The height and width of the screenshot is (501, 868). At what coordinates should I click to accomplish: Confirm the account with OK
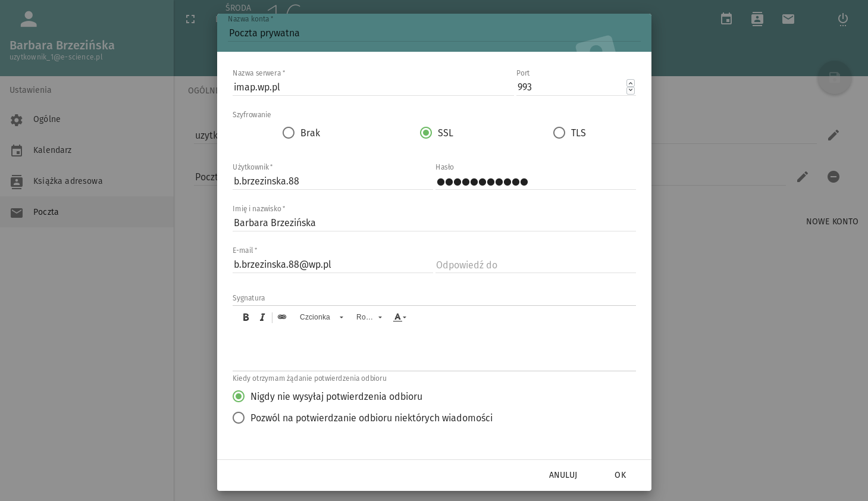[x=621, y=475]
